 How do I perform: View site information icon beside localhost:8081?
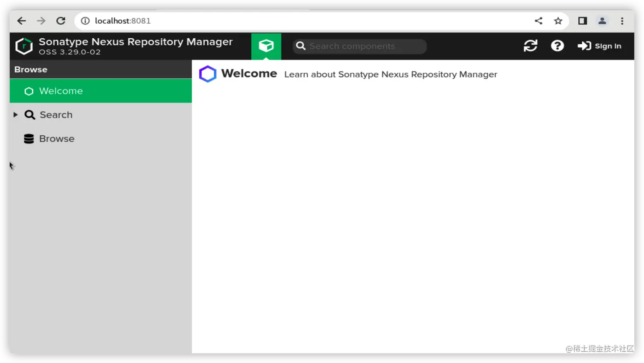[85, 21]
